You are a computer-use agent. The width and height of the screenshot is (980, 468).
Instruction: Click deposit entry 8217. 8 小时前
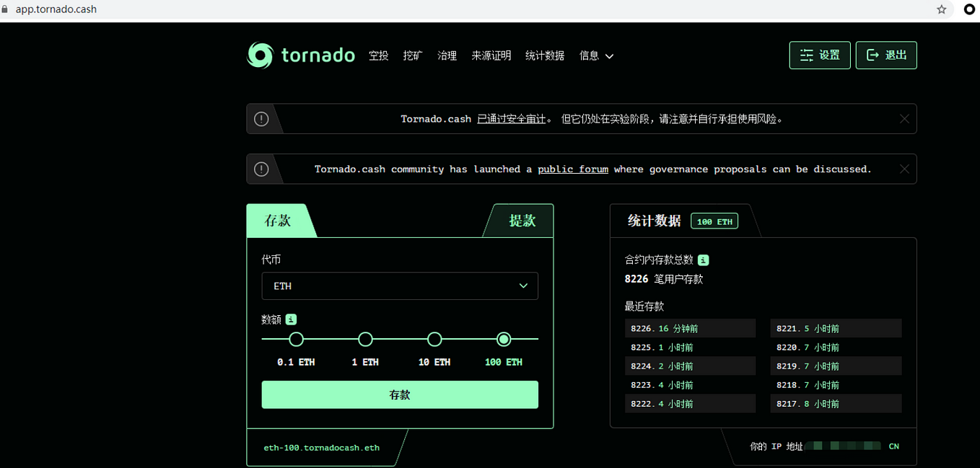(x=836, y=404)
